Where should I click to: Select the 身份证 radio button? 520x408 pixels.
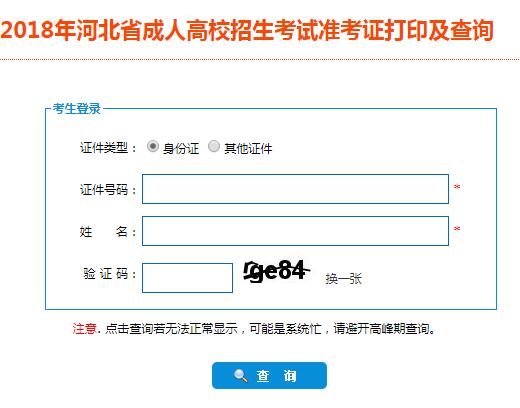pos(153,146)
